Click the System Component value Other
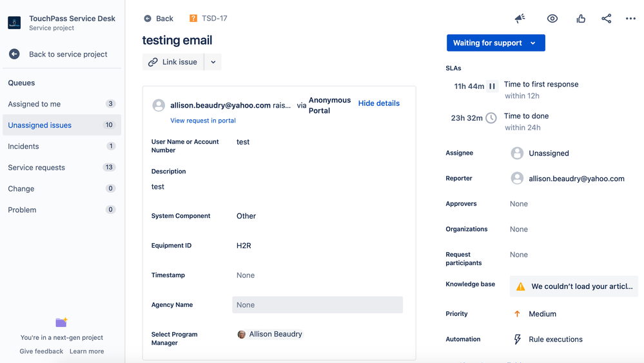The height and width of the screenshot is (363, 644). coord(246,216)
